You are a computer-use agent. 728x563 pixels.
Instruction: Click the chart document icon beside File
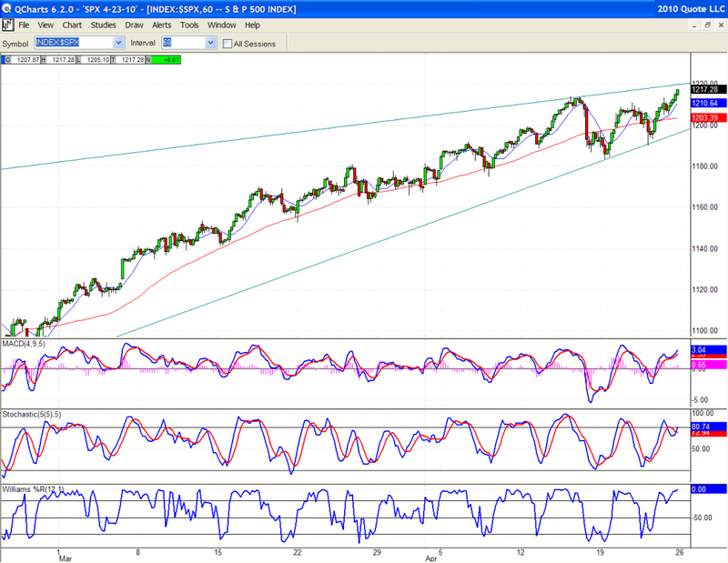point(7,25)
